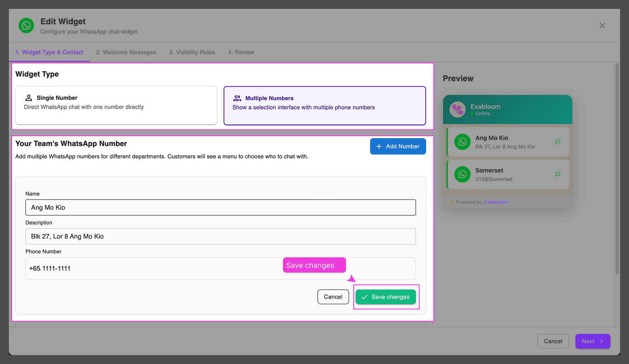Click the Phone Number field with +65 1111-1111
This screenshot has height=364, width=629.
(221, 268)
